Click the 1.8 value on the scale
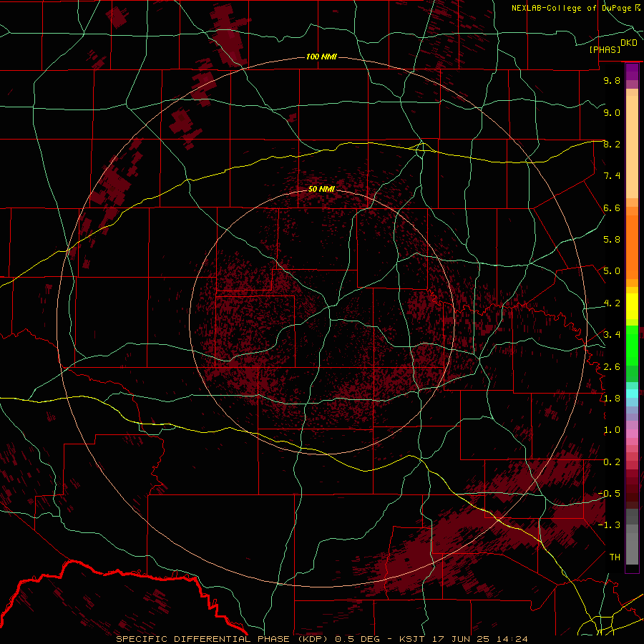 (x=612, y=399)
